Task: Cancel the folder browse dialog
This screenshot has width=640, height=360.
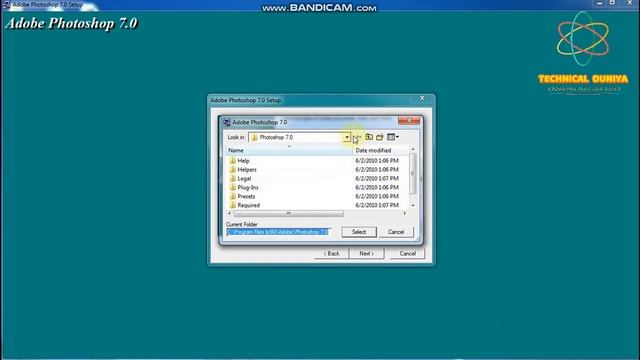Action: (x=396, y=232)
